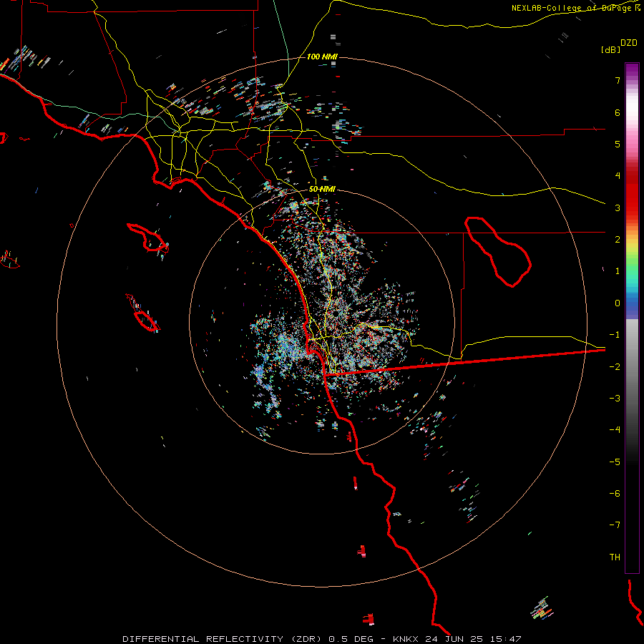Click the 0 value on the colorbar scale
644x644 pixels.
pos(618,303)
